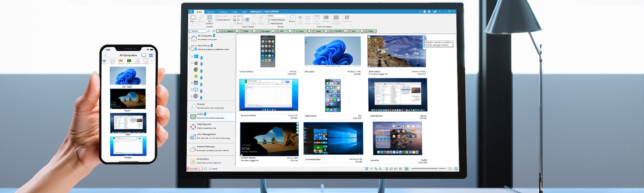The width and height of the screenshot is (644, 193).
Task: Click the Android logo tree icon
Action: point(196,76)
